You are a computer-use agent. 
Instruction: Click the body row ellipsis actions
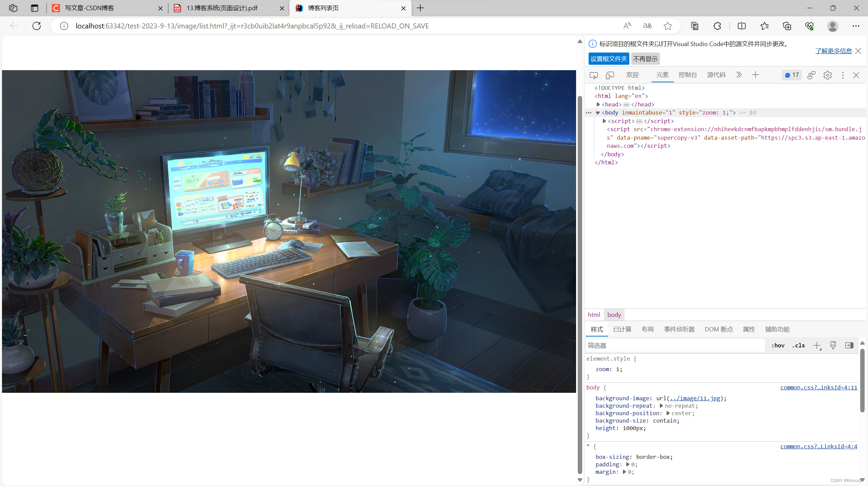pyautogui.click(x=589, y=113)
